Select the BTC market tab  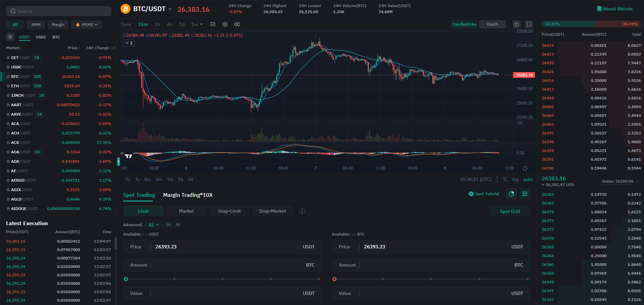point(56,37)
